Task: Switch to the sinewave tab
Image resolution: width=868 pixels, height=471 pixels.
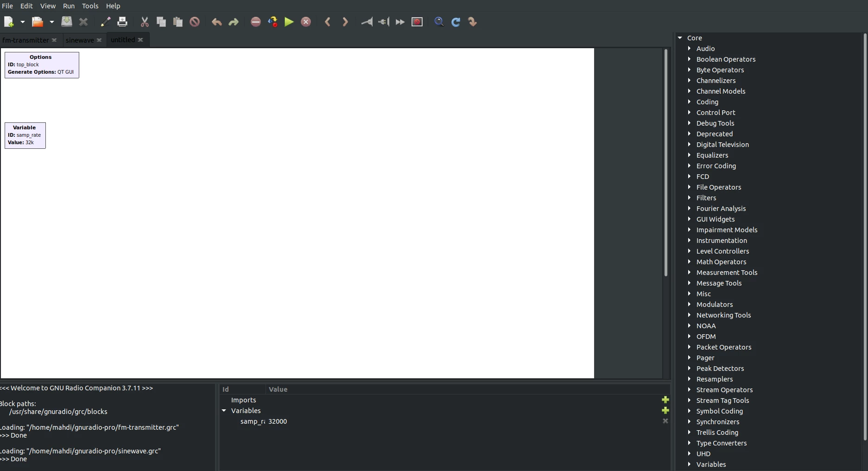Action: pyautogui.click(x=80, y=40)
